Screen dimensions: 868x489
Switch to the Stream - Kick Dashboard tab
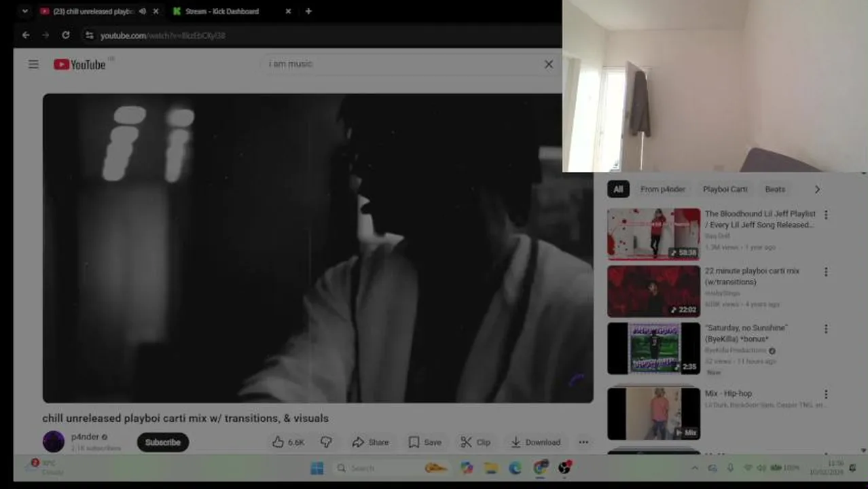223,12
